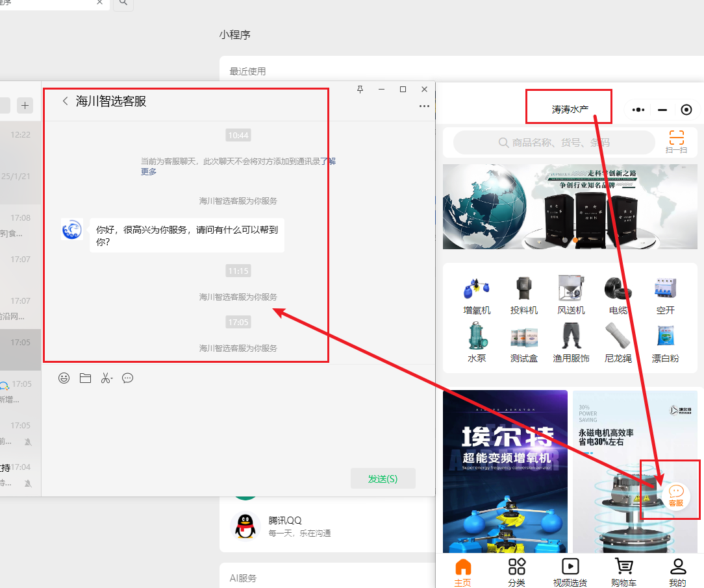Expand the screenshot tool dropdown arrow
The image size is (704, 588).
click(x=112, y=378)
